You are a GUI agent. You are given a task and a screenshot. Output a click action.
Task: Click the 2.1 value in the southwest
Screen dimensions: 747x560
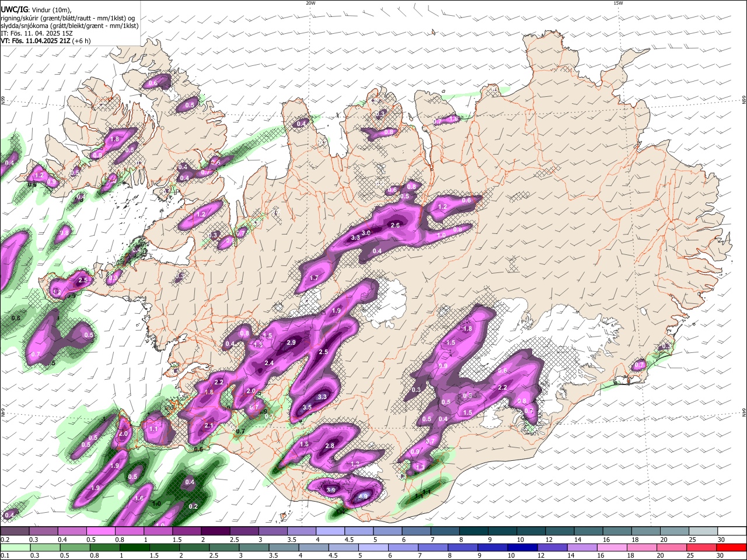(209, 426)
